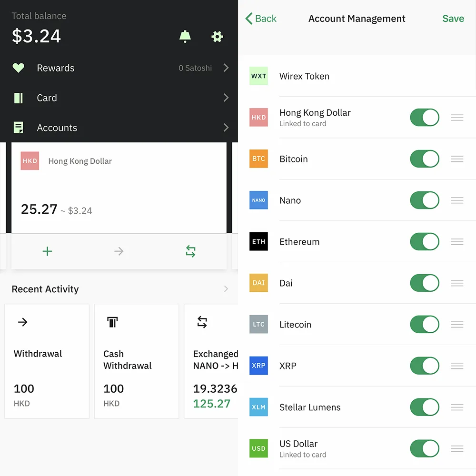This screenshot has width=476, height=476.
Task: Tap the LTC Litecoin badge
Action: pos(258,324)
